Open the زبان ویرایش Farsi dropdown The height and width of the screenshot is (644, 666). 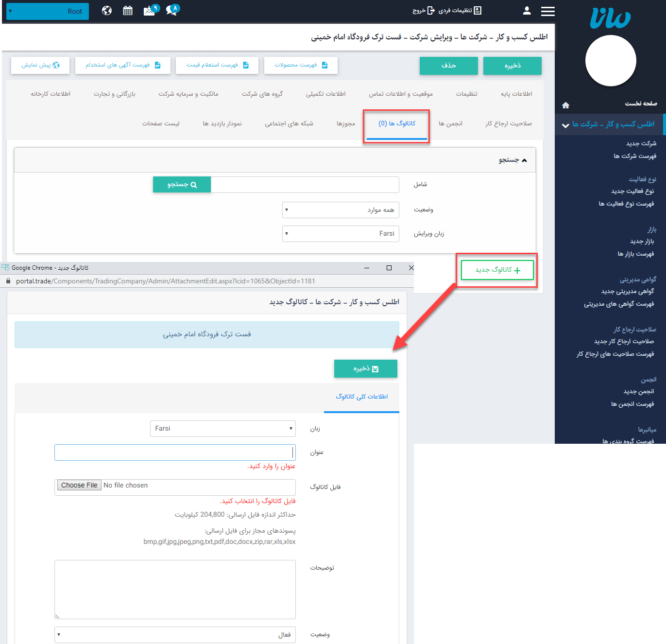340,233
